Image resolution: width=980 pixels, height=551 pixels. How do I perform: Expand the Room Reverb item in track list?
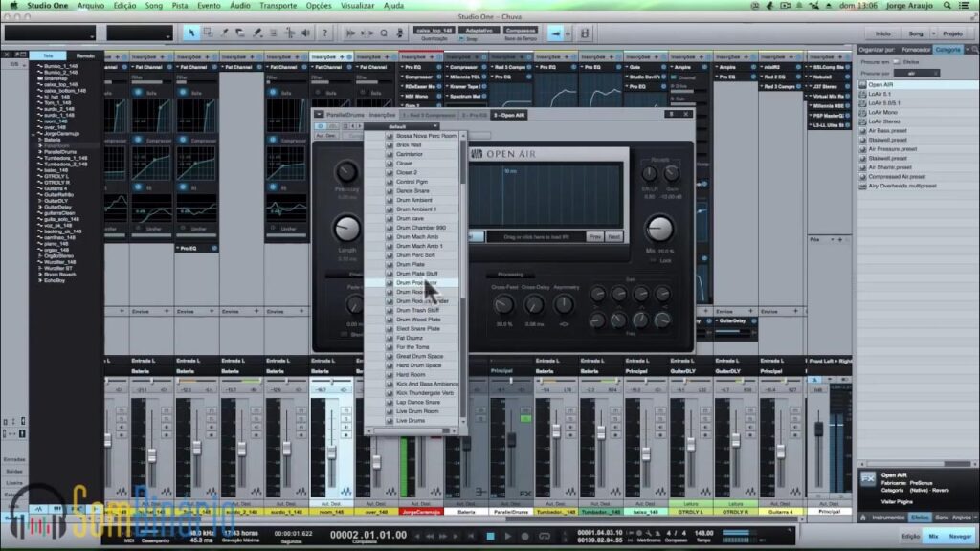click(x=40, y=275)
